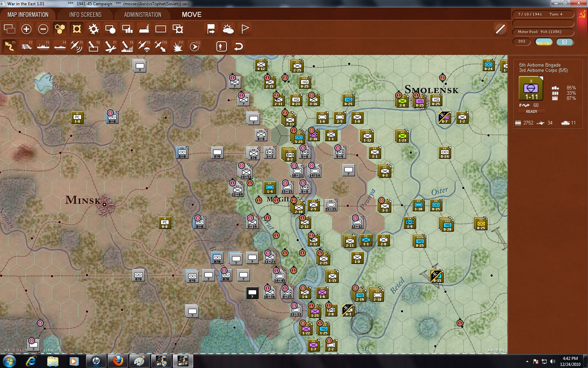Open Firefox from the taskbar
Viewport: 588px width, 368px height.
click(x=118, y=361)
